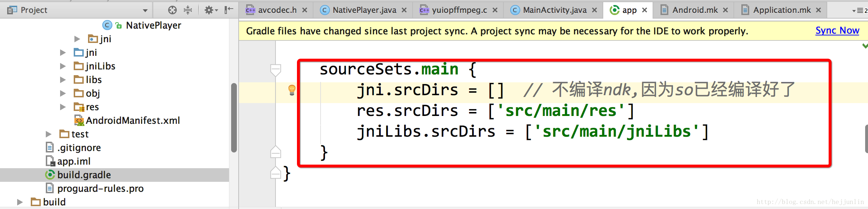Expand the test folder

(48, 134)
